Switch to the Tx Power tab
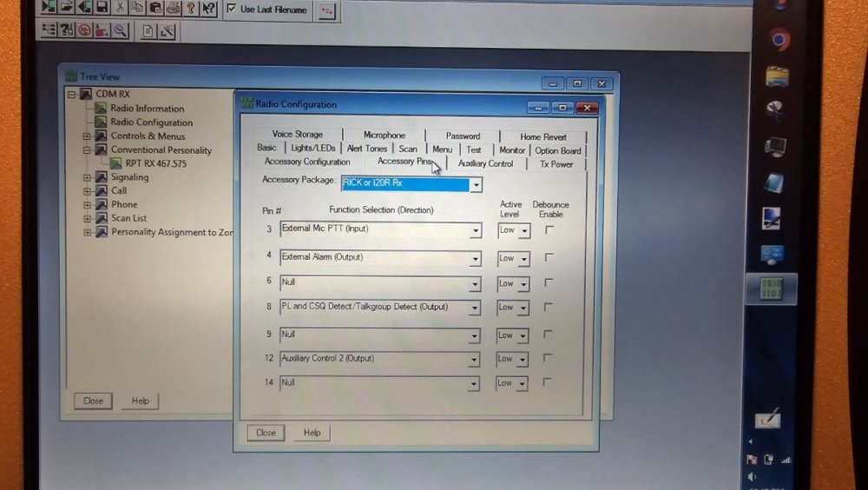 [556, 163]
